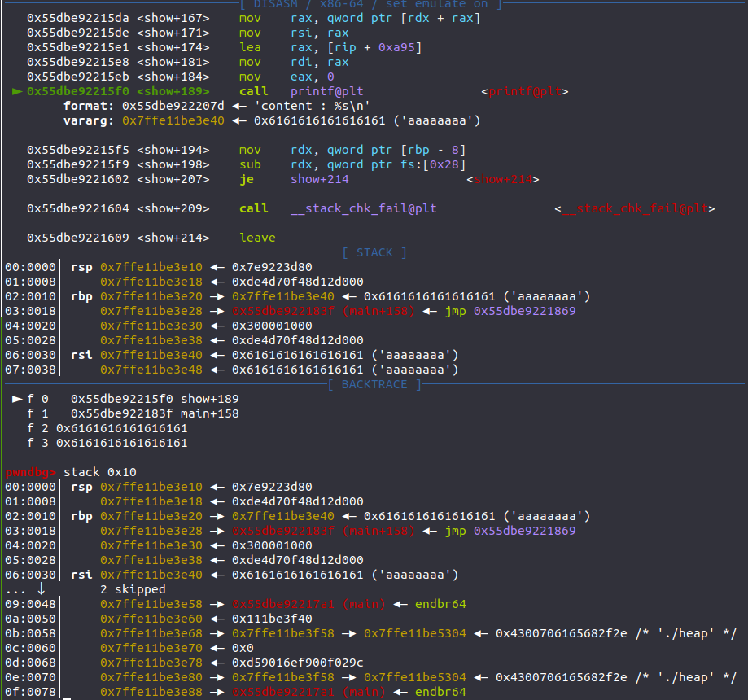
Task: Select value 0xd59016ef900f029c at 0d:0068
Action: pyautogui.click(x=298, y=663)
